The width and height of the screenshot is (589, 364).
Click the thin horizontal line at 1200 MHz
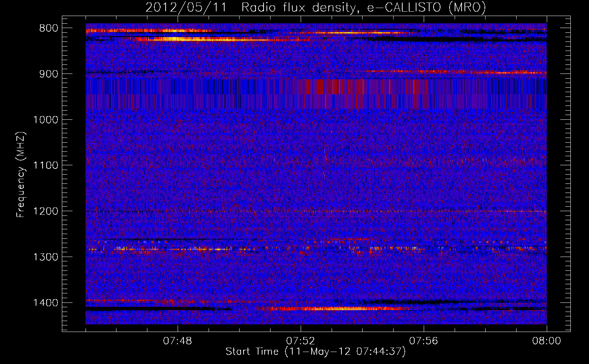316,211
